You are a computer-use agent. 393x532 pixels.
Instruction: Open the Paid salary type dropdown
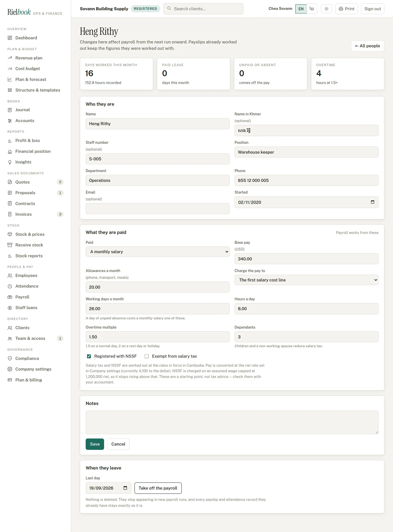[157, 252]
